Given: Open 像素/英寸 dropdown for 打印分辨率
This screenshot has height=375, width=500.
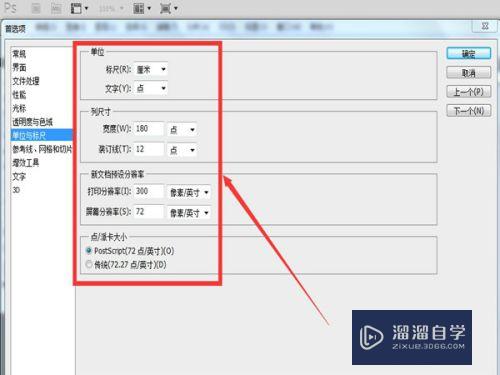Looking at the screenshot, I should (x=189, y=192).
